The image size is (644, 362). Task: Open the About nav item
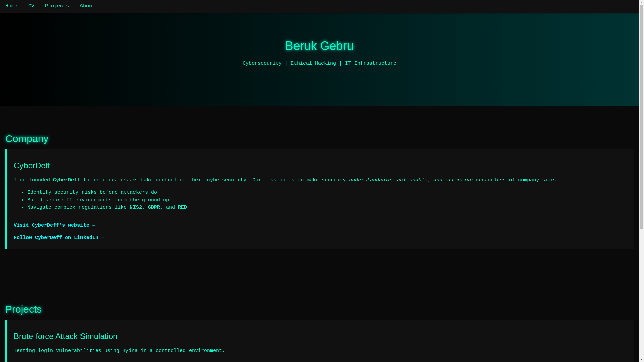(x=87, y=6)
